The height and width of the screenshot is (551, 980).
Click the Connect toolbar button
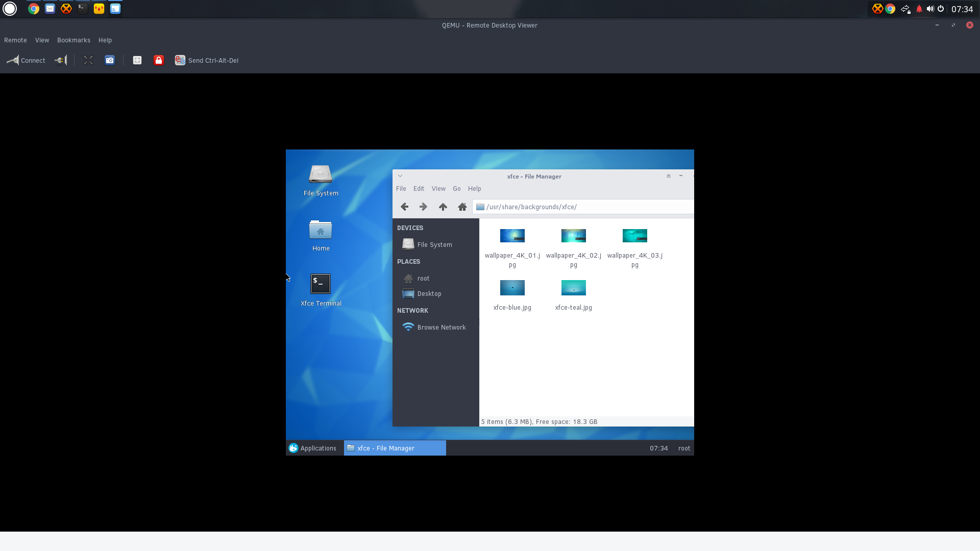(x=26, y=60)
